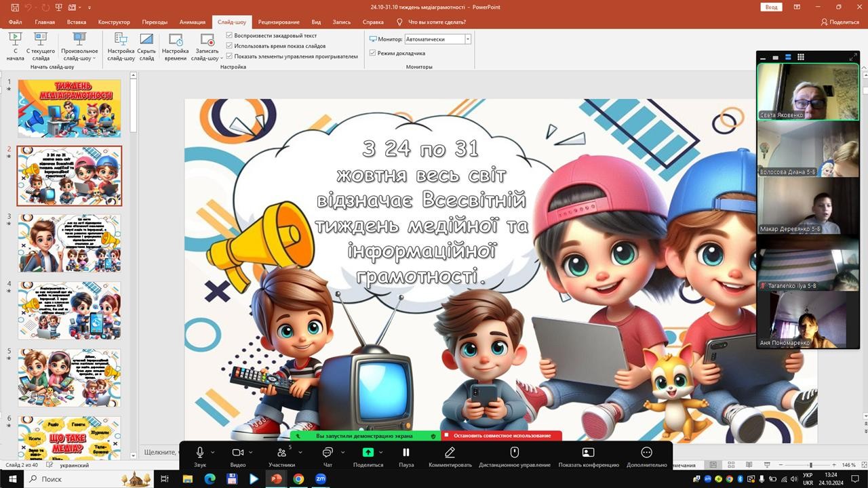Viewport: 868px width, 488px height.
Task: Toggle Показать элементы управления проигрывателем checkbox
Action: 229,56
